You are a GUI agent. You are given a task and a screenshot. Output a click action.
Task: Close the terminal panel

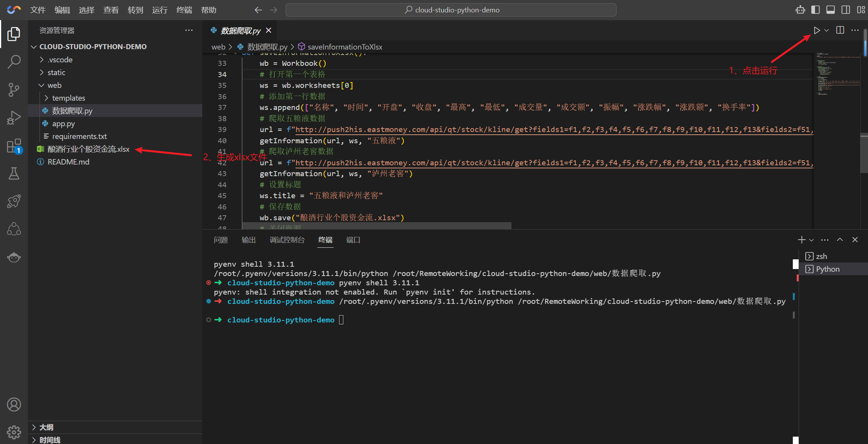(855, 240)
